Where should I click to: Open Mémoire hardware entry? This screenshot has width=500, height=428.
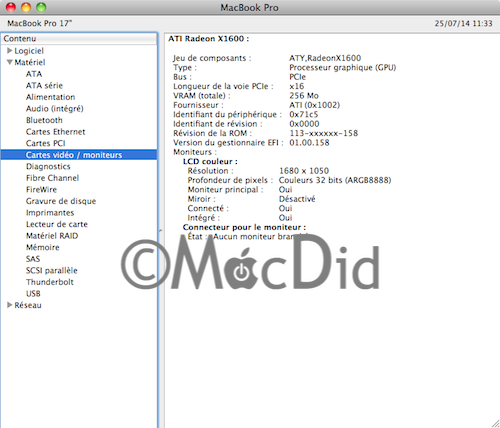pyautogui.click(x=43, y=247)
